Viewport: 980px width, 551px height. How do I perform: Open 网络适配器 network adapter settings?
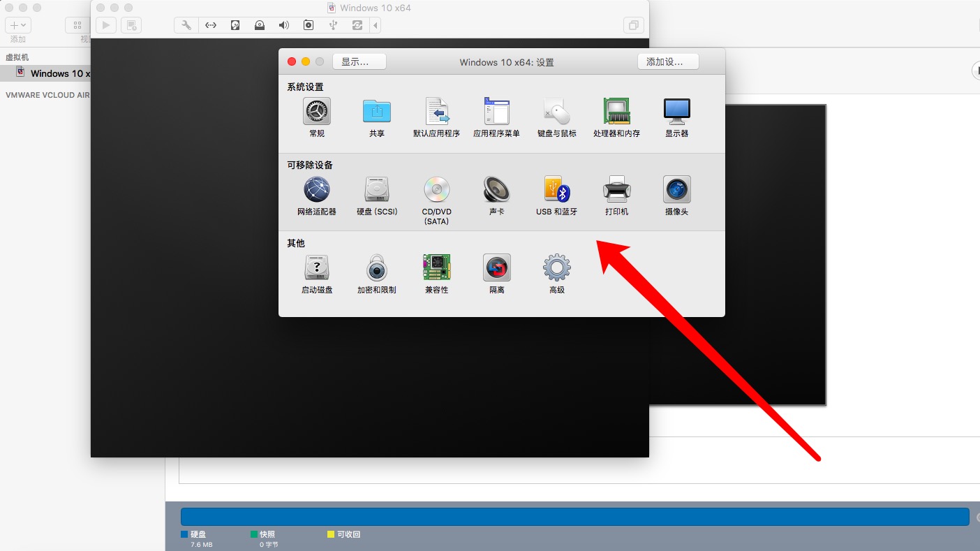pyautogui.click(x=317, y=195)
